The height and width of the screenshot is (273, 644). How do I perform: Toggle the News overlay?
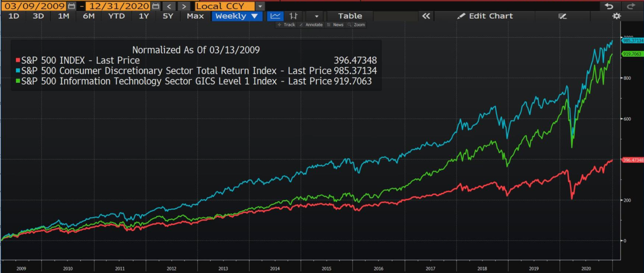(335, 25)
